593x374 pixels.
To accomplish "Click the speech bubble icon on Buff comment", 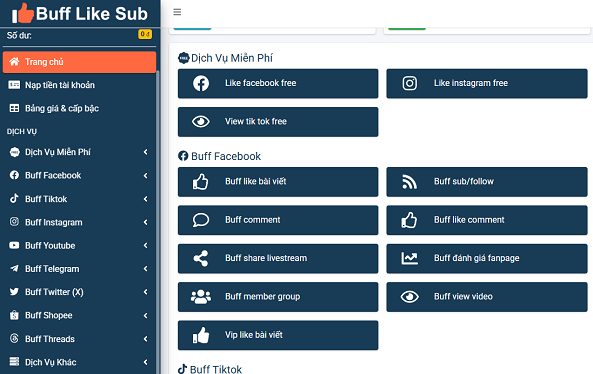I will click(201, 220).
